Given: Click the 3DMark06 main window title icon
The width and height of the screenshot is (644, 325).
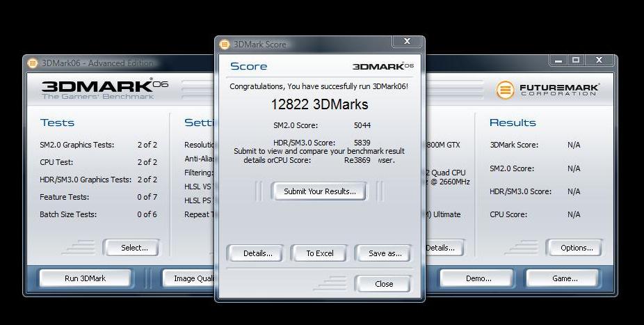Looking at the screenshot, I should click(x=33, y=63).
